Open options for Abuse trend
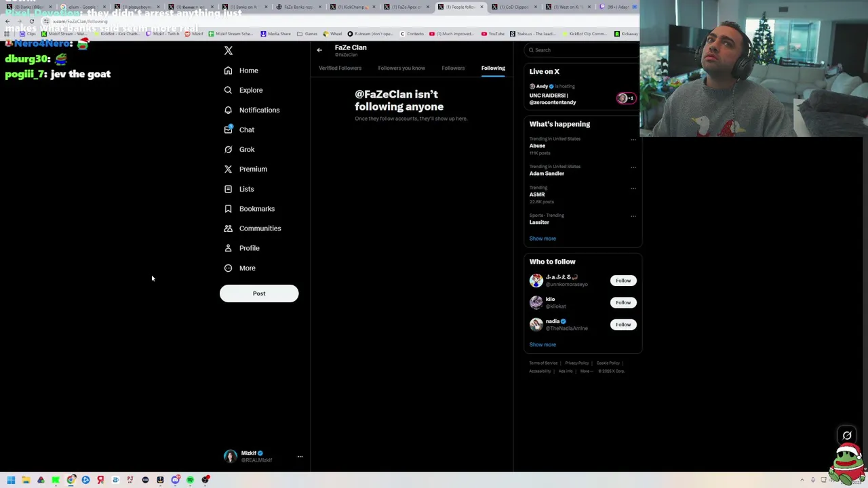The width and height of the screenshot is (868, 488). (633, 140)
